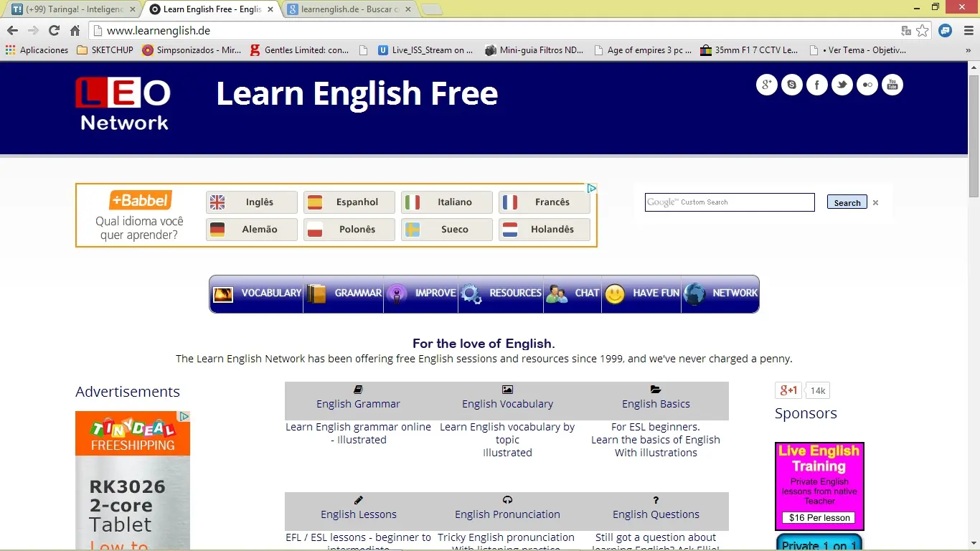The width and height of the screenshot is (980, 551).
Task: Open the Aplicaciones apps shortcut
Action: pyautogui.click(x=37, y=50)
